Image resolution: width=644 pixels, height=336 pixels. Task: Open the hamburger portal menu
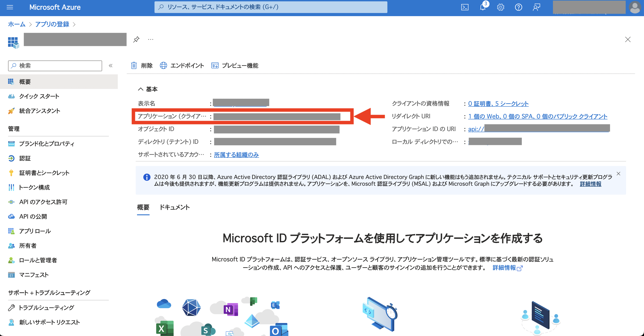tap(10, 7)
